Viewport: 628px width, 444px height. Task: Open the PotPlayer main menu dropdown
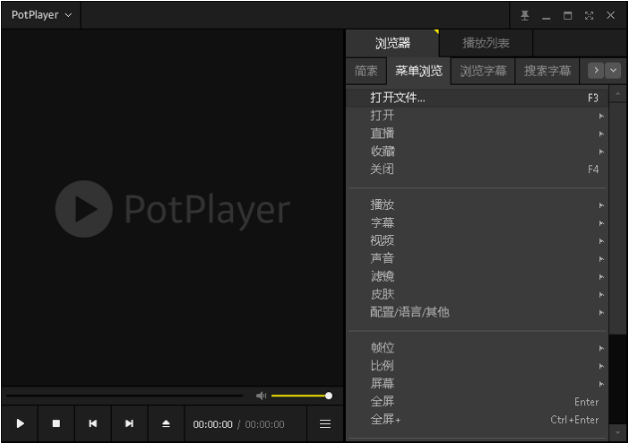(41, 15)
